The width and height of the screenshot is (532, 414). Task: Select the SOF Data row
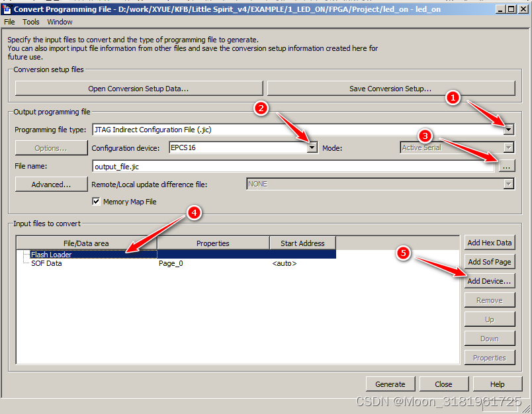pyautogui.click(x=176, y=263)
